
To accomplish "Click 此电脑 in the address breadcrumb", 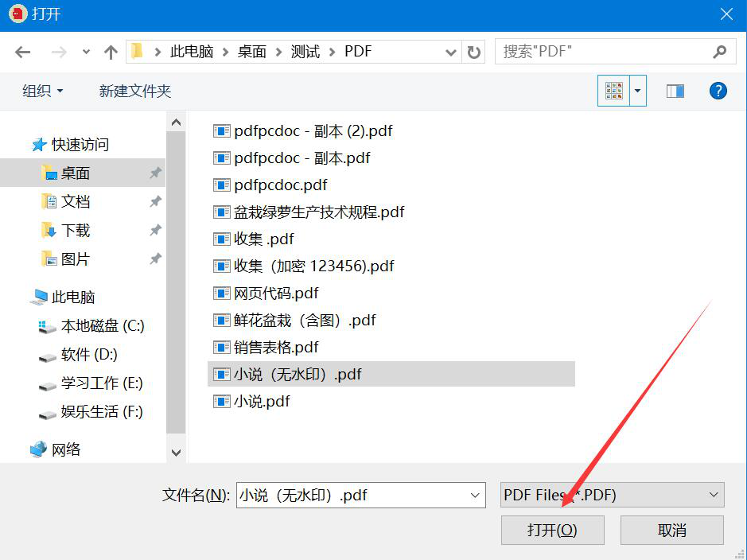I will click(x=192, y=52).
